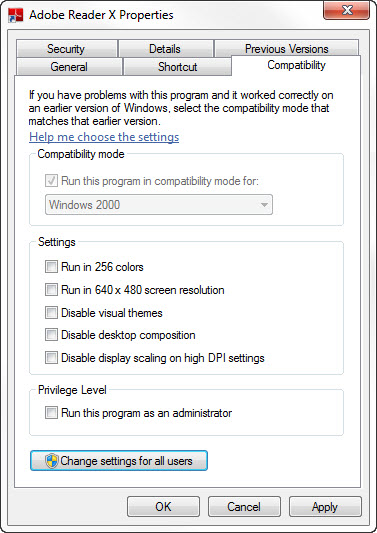Close the Properties dialog with the X button

pos(346,10)
